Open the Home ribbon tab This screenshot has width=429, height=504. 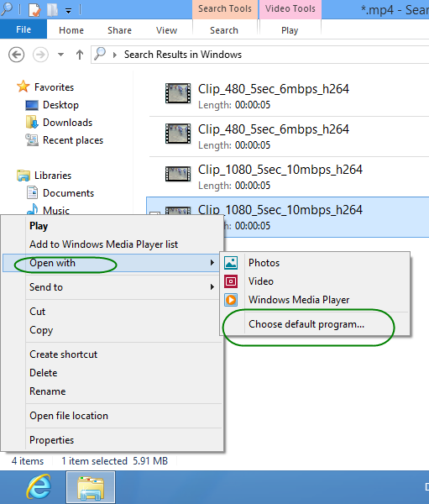click(x=71, y=30)
